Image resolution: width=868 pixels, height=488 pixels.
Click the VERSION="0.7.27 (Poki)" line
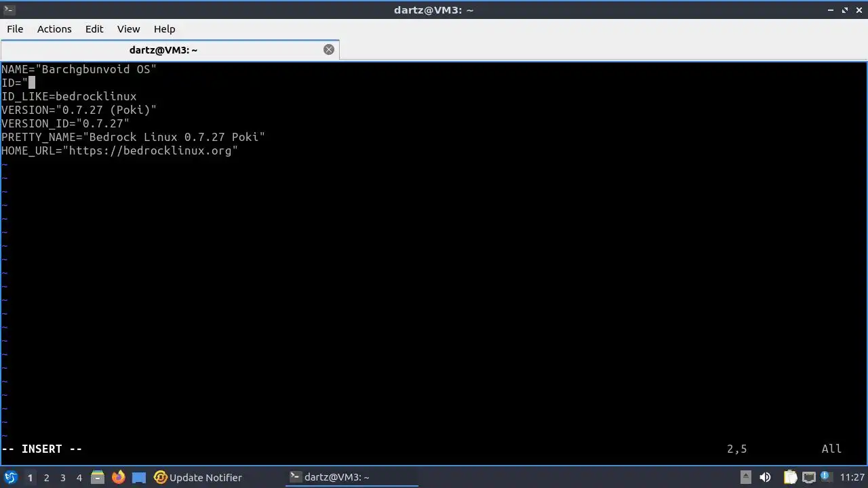pyautogui.click(x=79, y=110)
